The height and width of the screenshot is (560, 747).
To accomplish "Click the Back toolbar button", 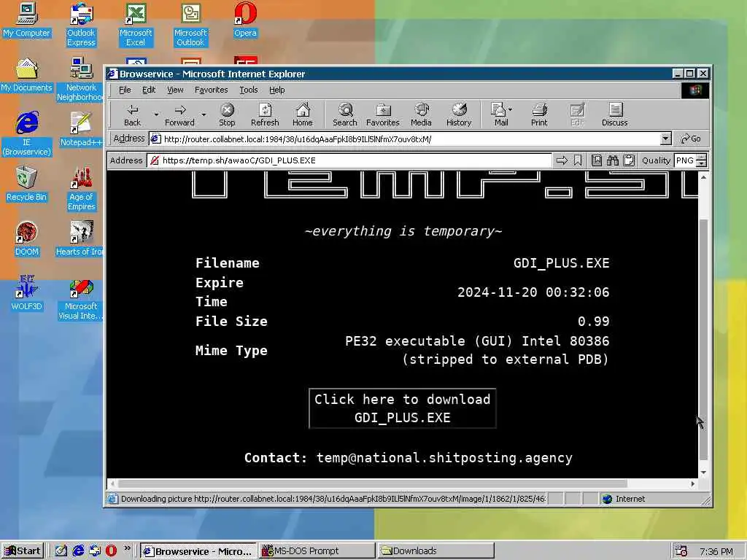I will pos(133,115).
